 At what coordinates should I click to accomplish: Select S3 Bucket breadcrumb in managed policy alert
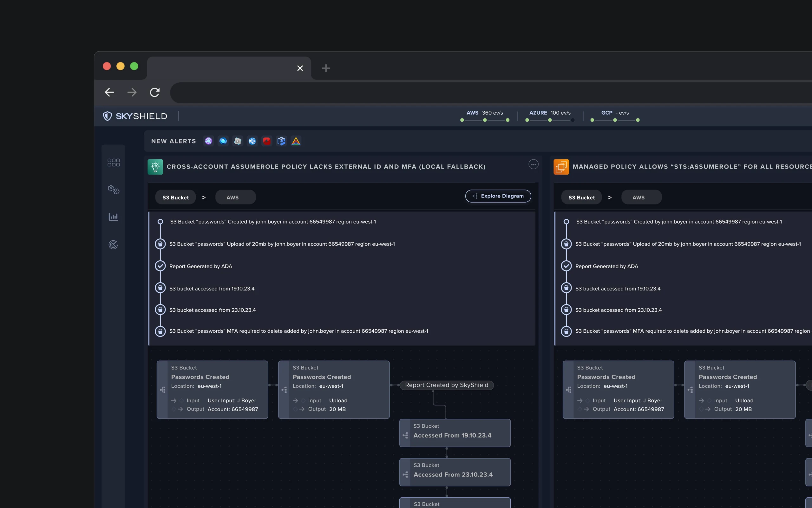click(x=581, y=197)
